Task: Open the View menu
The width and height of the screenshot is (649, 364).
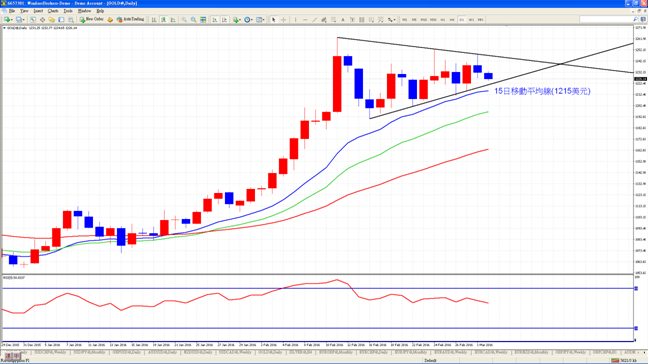Action: click(x=24, y=11)
